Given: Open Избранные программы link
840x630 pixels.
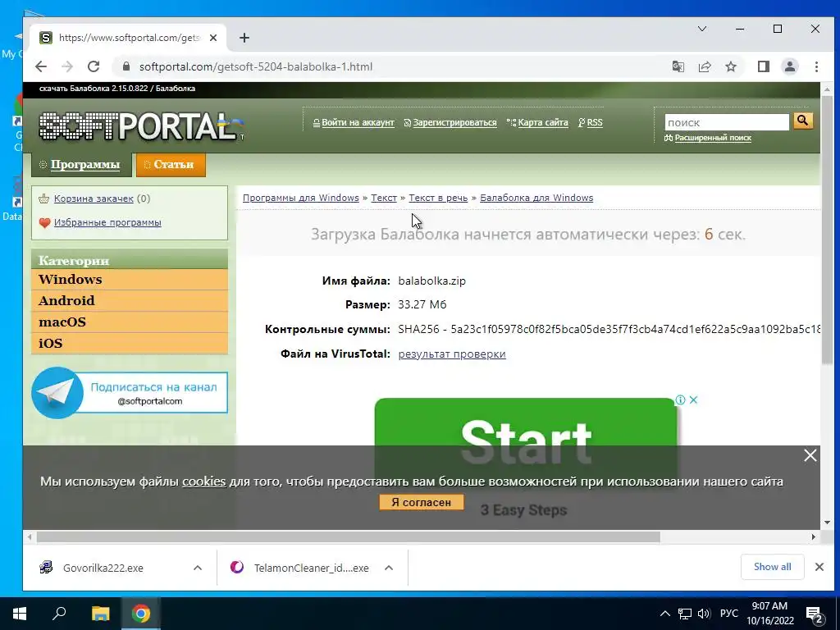Looking at the screenshot, I should point(107,222).
